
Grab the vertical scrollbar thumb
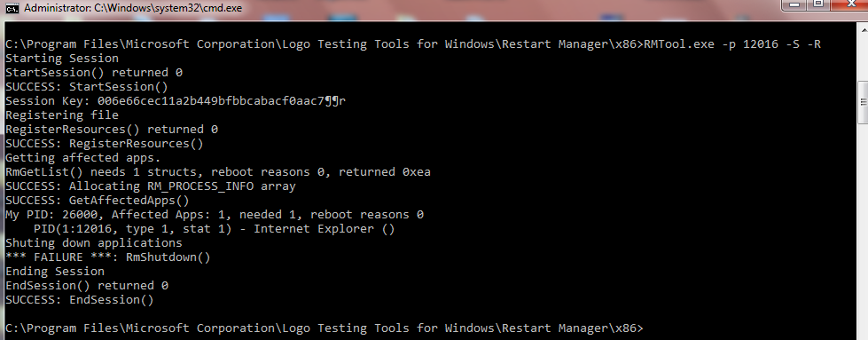tap(863, 101)
